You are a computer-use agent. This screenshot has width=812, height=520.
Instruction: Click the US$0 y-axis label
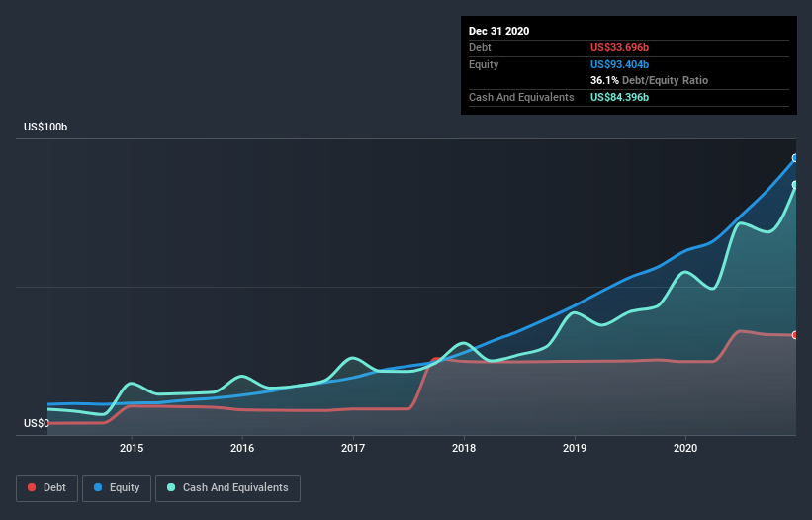click(37, 423)
